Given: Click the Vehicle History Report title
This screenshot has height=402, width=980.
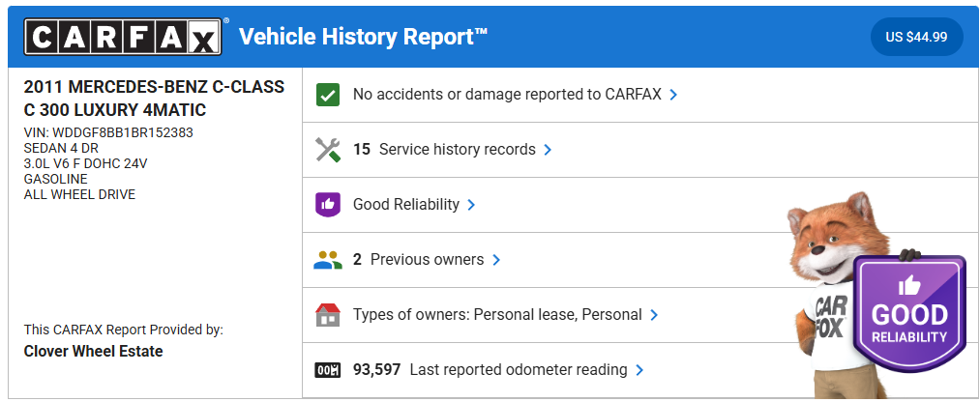Looking at the screenshot, I should tap(363, 37).
